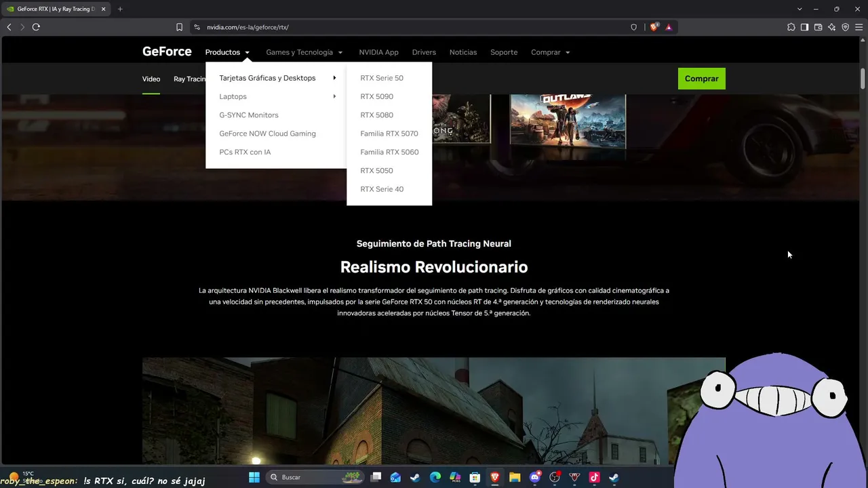Close the GeForce RTX tab
868x488 pixels.
[x=103, y=9]
